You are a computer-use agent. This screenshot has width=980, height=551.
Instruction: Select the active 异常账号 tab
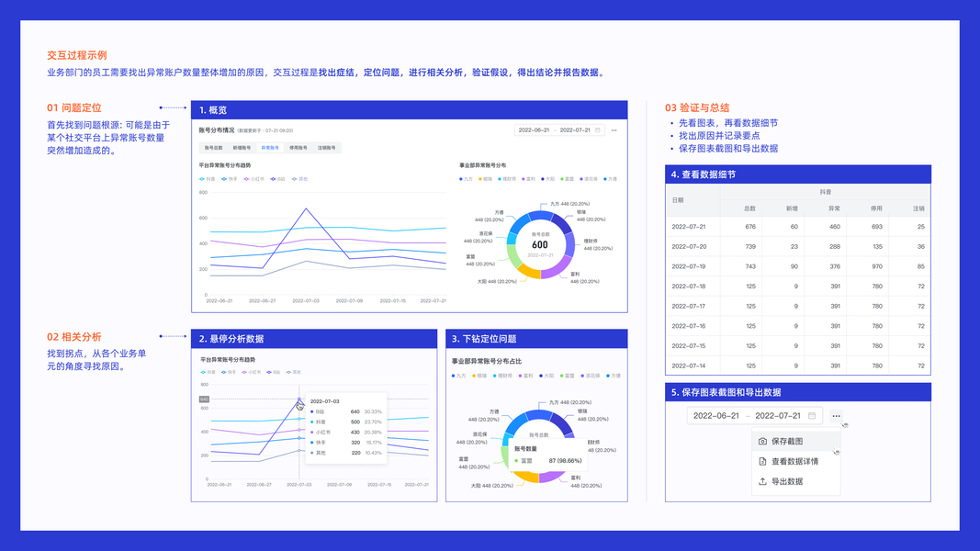point(270,148)
